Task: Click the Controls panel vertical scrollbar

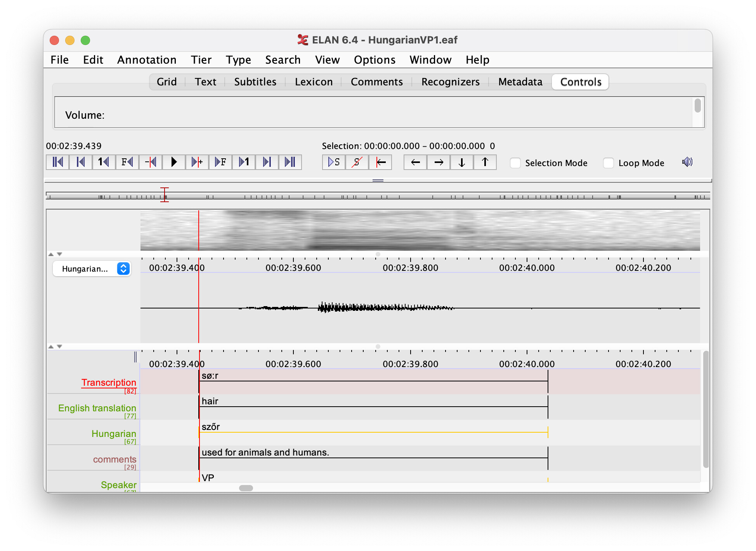Action: pyautogui.click(x=698, y=106)
